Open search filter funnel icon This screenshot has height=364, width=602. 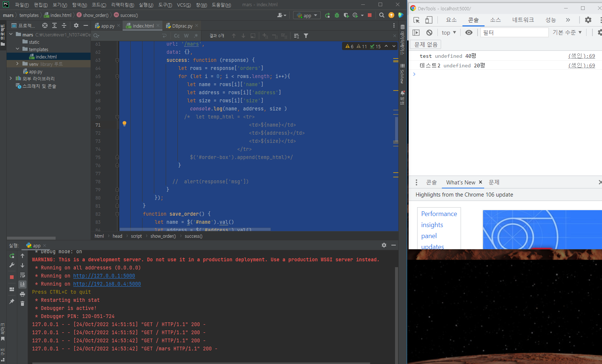[x=306, y=36]
